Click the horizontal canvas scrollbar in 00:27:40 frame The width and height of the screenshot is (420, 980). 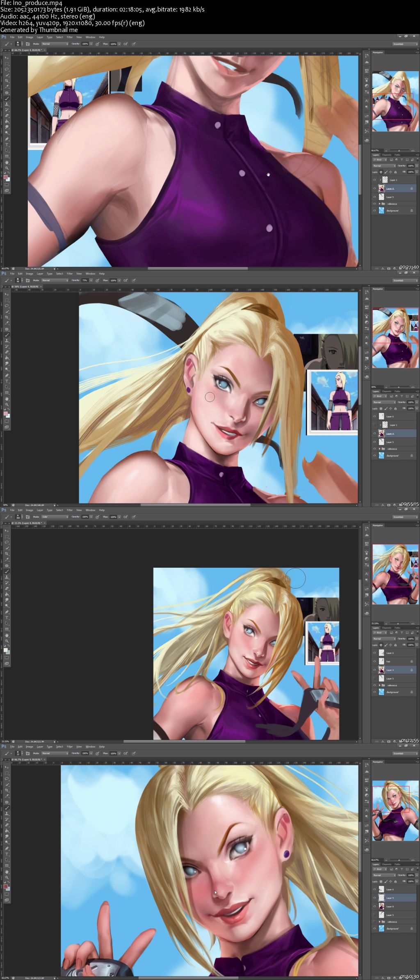tap(198, 269)
